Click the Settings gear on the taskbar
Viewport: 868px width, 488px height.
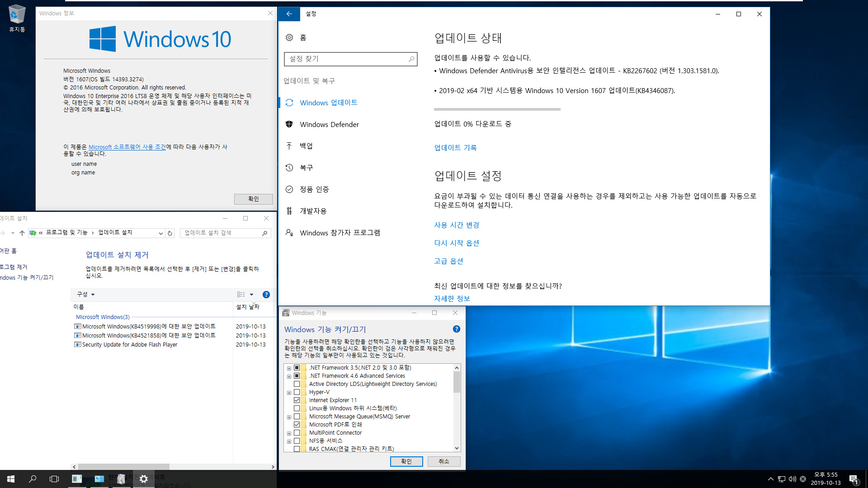(144, 479)
